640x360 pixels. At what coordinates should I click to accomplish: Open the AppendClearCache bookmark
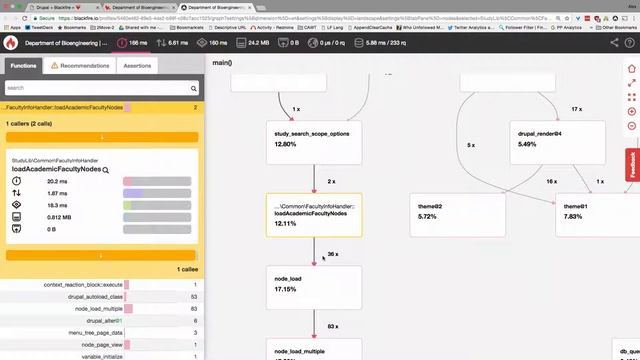[x=370, y=28]
